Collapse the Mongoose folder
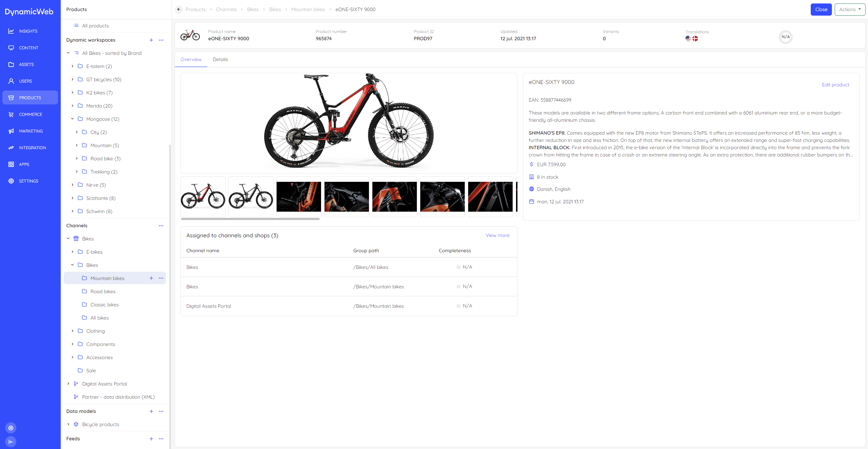The width and height of the screenshot is (868, 449). click(72, 119)
